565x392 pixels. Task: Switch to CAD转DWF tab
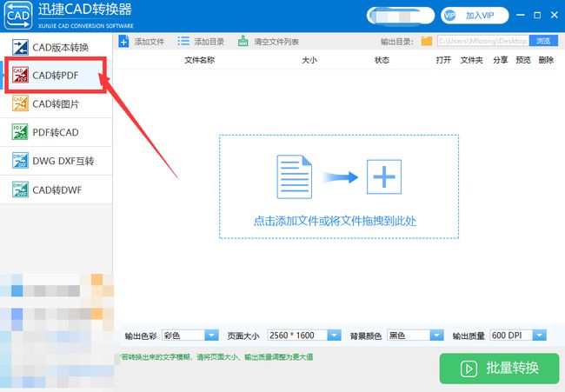[x=56, y=189]
